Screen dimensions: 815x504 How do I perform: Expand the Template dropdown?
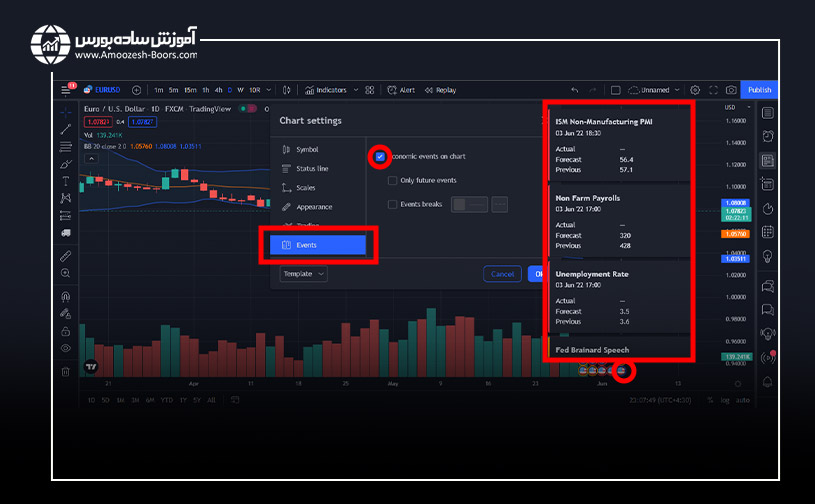(x=304, y=274)
